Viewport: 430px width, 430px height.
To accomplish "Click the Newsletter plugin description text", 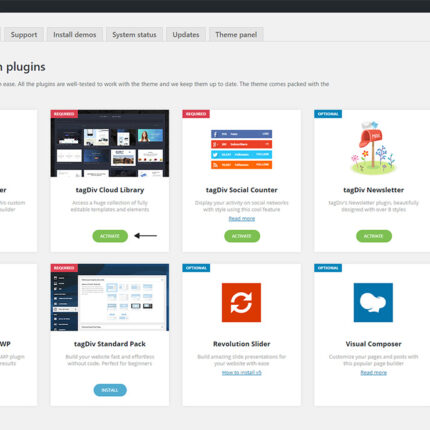I will click(374, 206).
